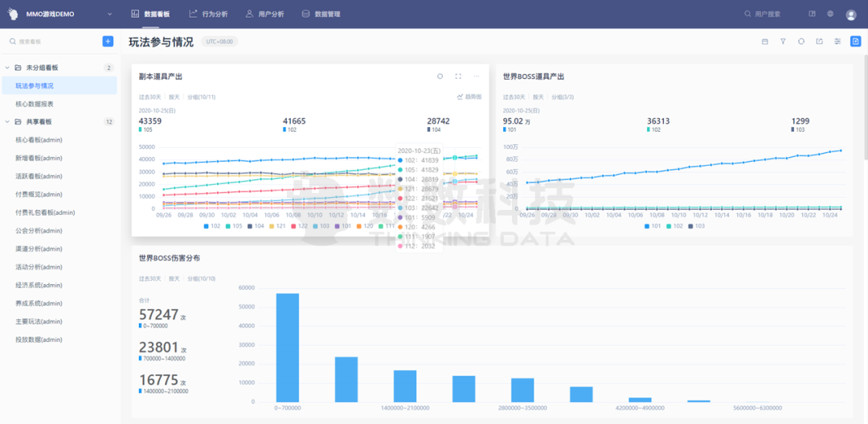Screen dimensions: 868x424
Task: Switch to 数据看板 tab
Action: (150, 14)
